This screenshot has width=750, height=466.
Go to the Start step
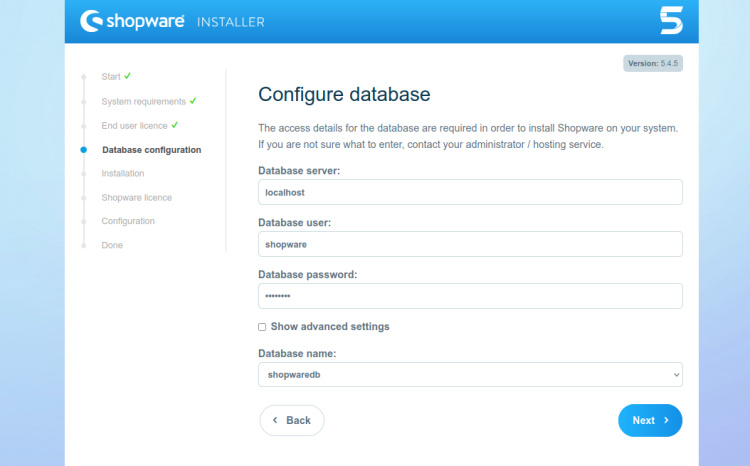(x=110, y=77)
